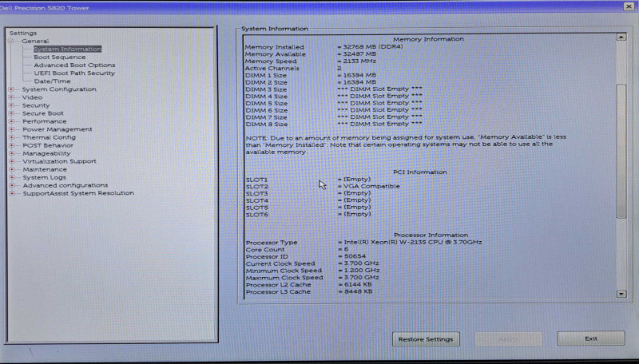This screenshot has height=364, width=639.
Task: Select the Advanced configurations label
Action: point(65,185)
